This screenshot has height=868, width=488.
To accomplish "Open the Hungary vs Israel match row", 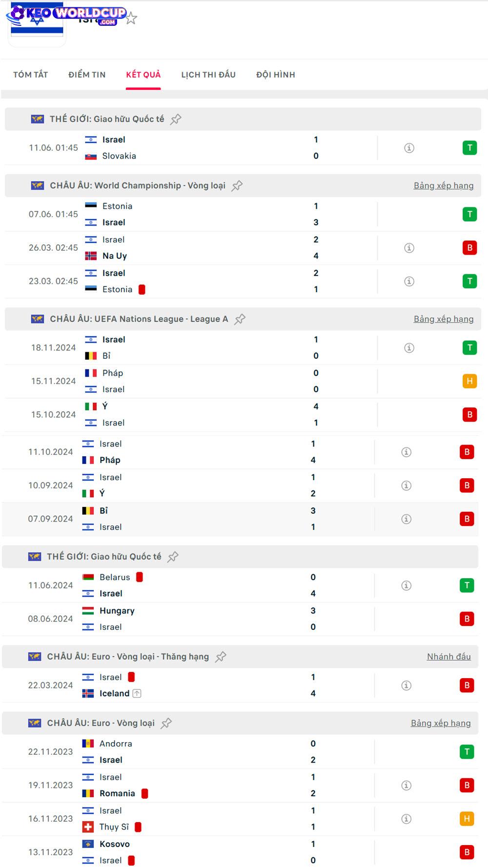I will pos(240,619).
